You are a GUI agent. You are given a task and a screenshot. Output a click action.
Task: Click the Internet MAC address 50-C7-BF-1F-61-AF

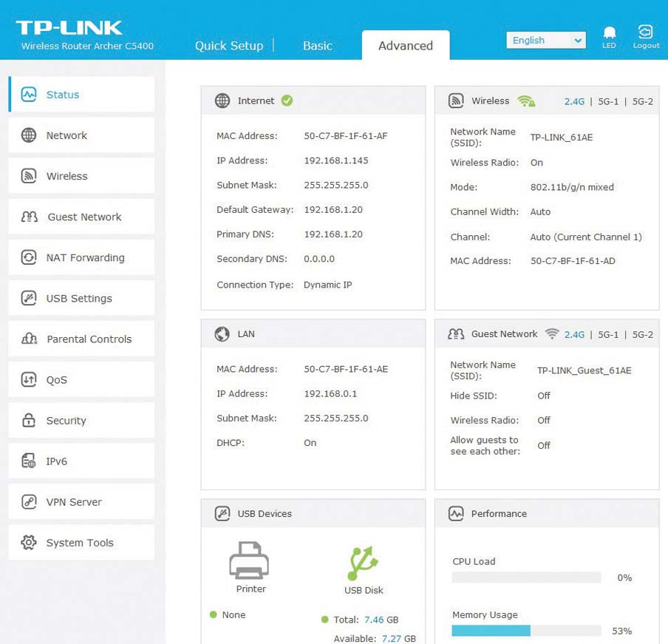tap(346, 136)
